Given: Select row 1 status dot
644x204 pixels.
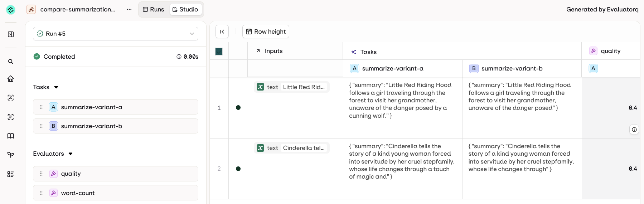Looking at the screenshot, I should [238, 108].
